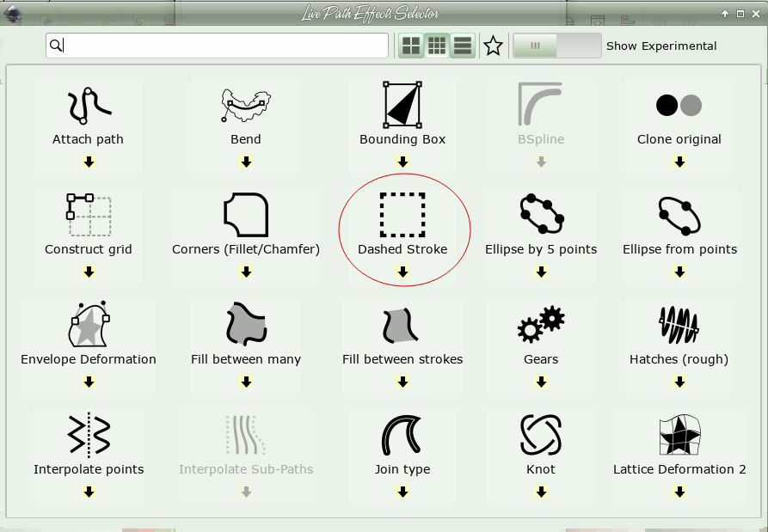Pick the Fill between many icon

click(x=246, y=323)
